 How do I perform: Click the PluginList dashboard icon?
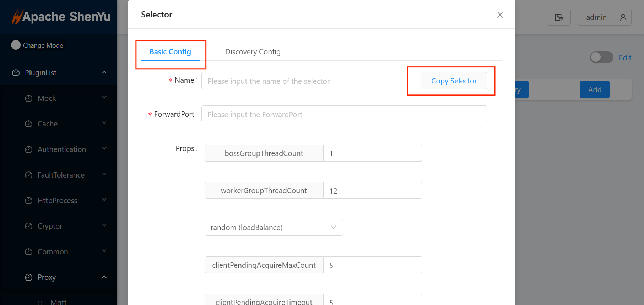click(x=16, y=73)
